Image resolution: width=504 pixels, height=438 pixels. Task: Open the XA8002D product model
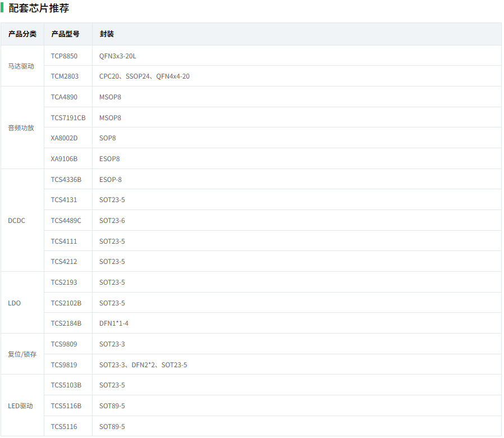pos(64,138)
